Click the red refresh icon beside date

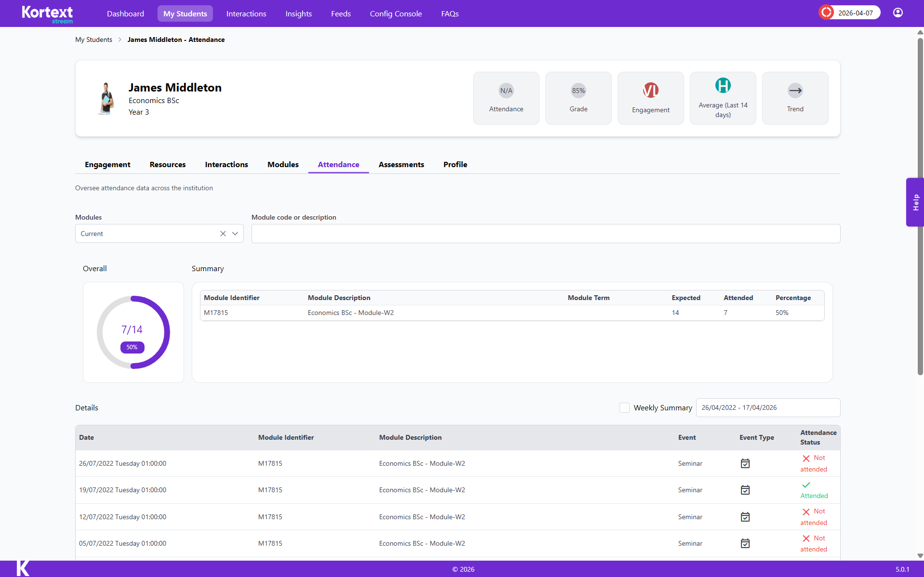pos(827,13)
